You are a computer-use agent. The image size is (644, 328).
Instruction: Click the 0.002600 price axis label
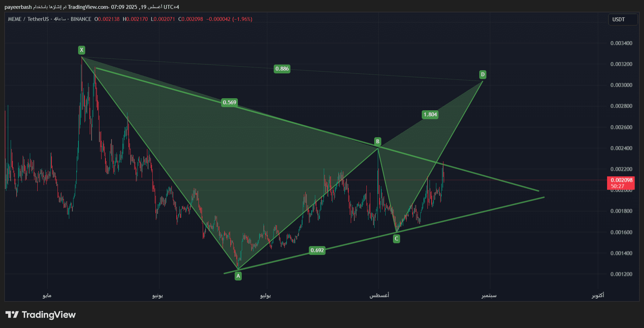click(621, 127)
